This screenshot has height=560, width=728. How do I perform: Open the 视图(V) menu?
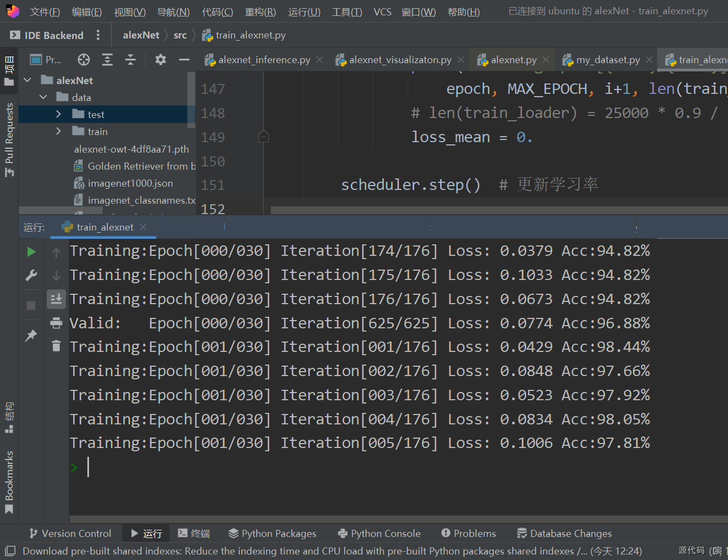[130, 12]
